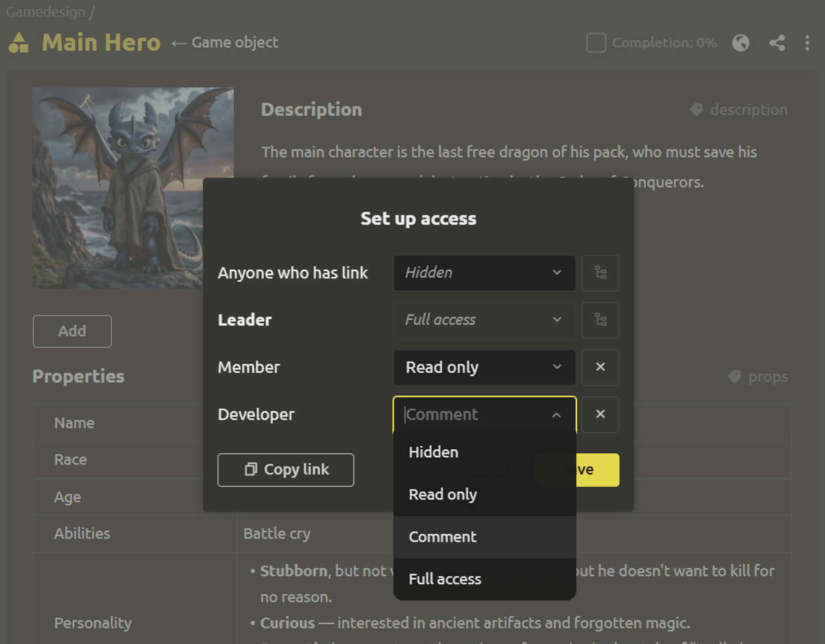The height and width of the screenshot is (644, 825).
Task: Click the description tag icon
Action: click(x=696, y=110)
